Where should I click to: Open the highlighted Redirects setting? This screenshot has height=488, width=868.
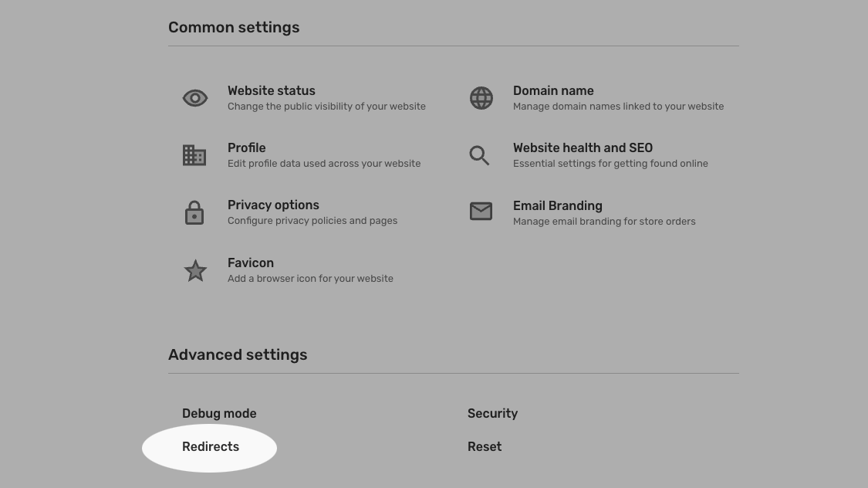[x=211, y=447]
